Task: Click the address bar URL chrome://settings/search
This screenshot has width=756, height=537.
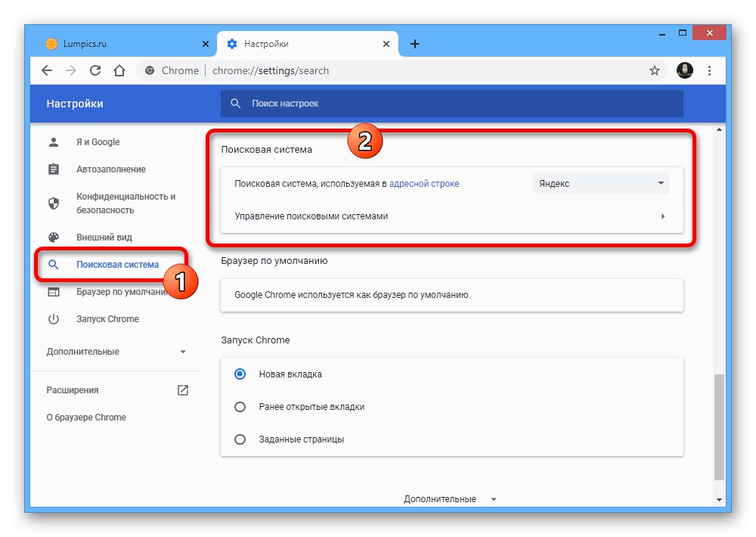Action: tap(271, 71)
